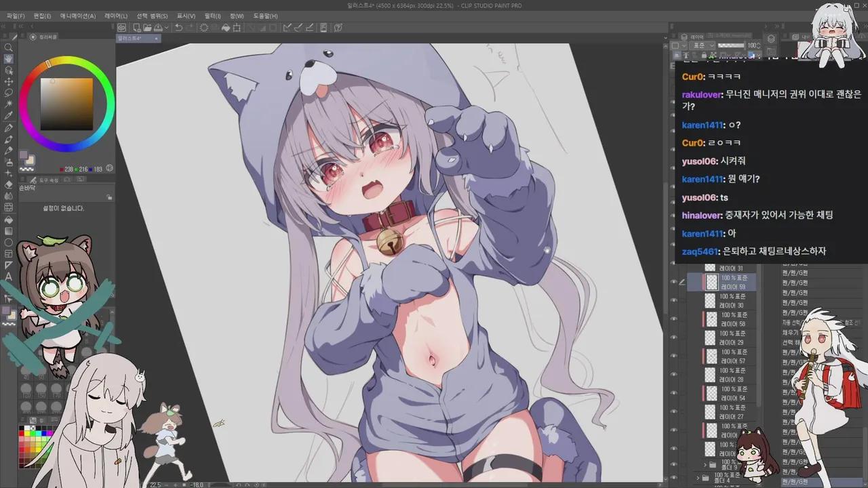This screenshot has width=868, height=488.
Task: Click the Clear (delete) icon in command bar
Action: click(x=204, y=28)
